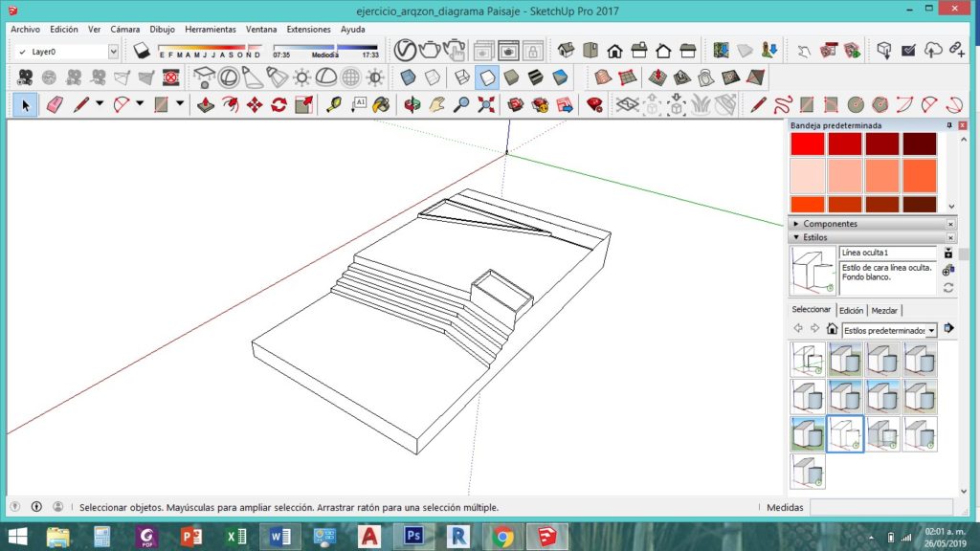Activate the Push/Pull tool

[205, 105]
